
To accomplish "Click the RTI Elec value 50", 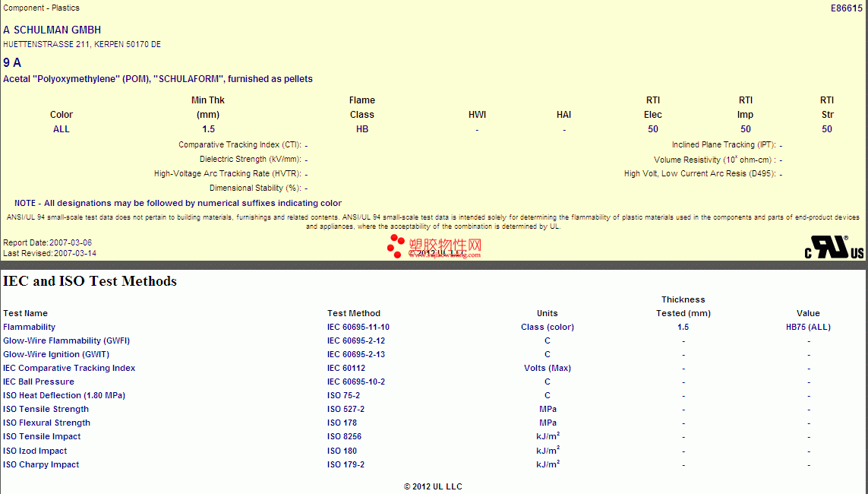I will coord(653,129).
